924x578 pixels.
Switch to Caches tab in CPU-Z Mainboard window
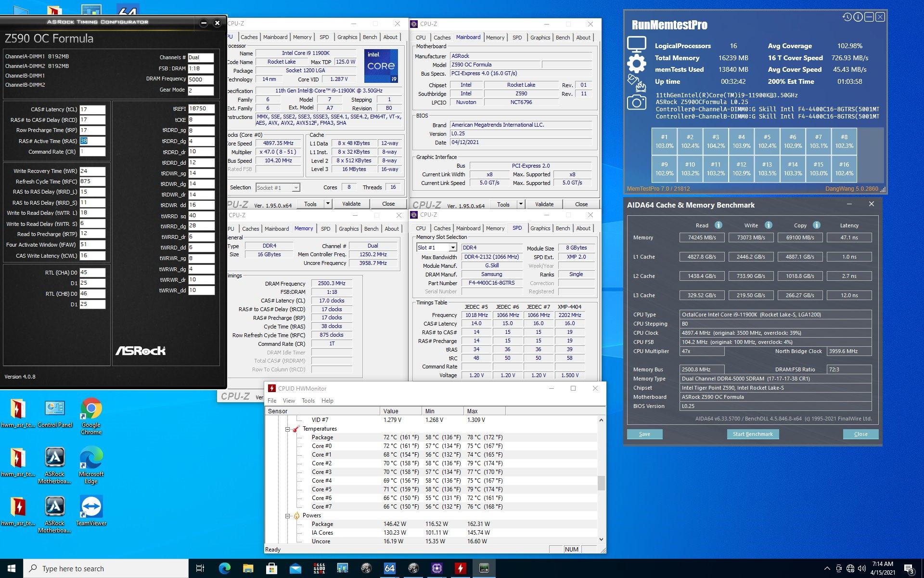(x=442, y=38)
